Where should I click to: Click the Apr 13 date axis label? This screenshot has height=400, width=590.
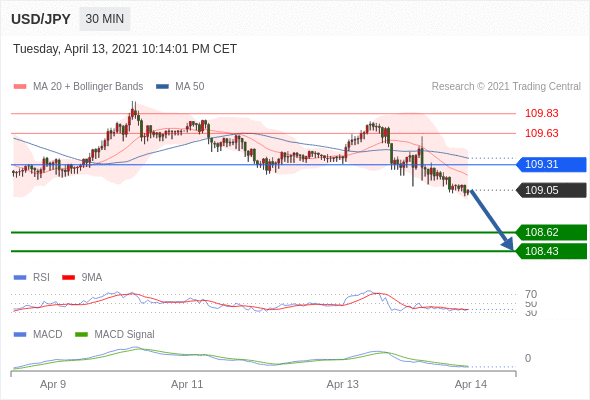click(342, 385)
